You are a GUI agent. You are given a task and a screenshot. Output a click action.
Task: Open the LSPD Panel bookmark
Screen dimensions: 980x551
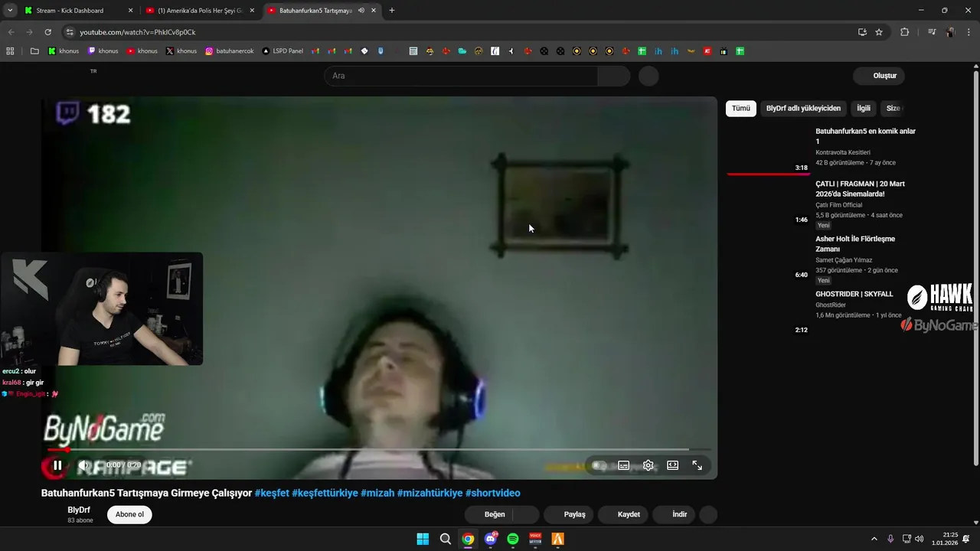(x=283, y=51)
